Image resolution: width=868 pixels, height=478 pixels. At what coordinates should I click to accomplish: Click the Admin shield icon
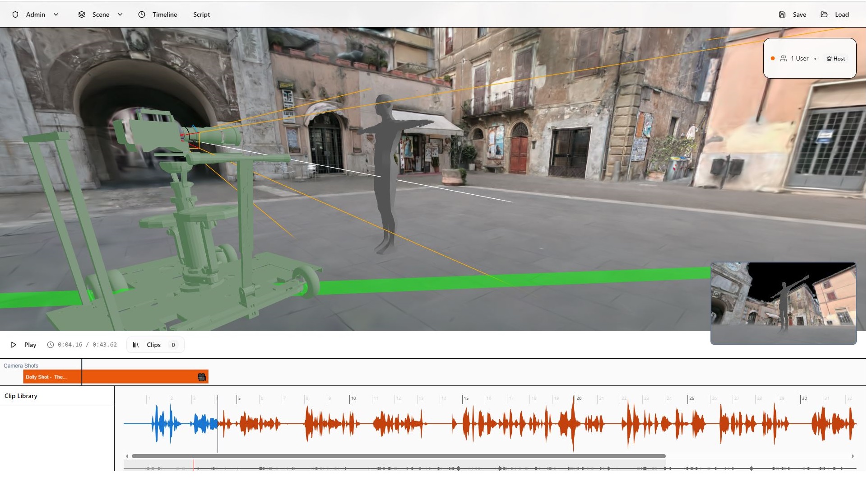pos(15,14)
